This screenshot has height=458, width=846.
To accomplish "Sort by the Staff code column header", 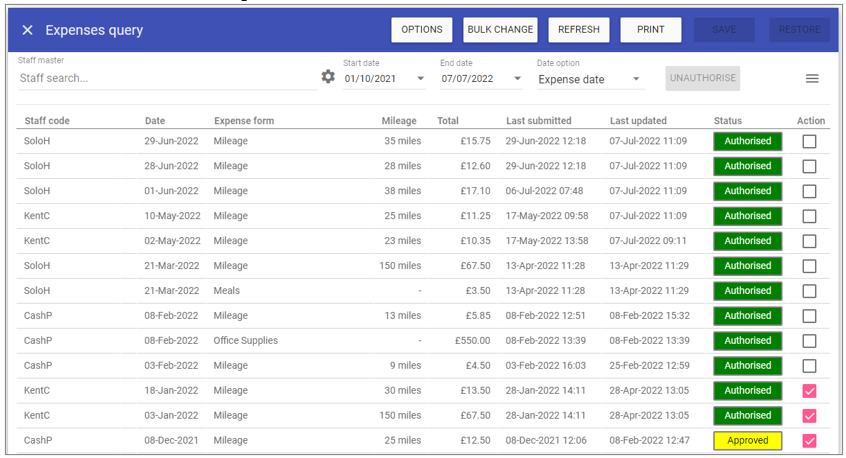I will [x=47, y=121].
